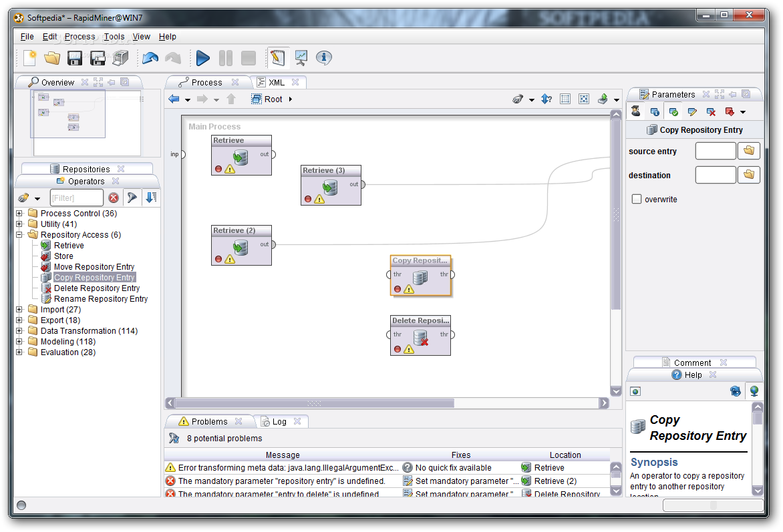The width and height of the screenshot is (783, 532).
Task: Open the forward navigation history dropdown
Action: (x=216, y=100)
